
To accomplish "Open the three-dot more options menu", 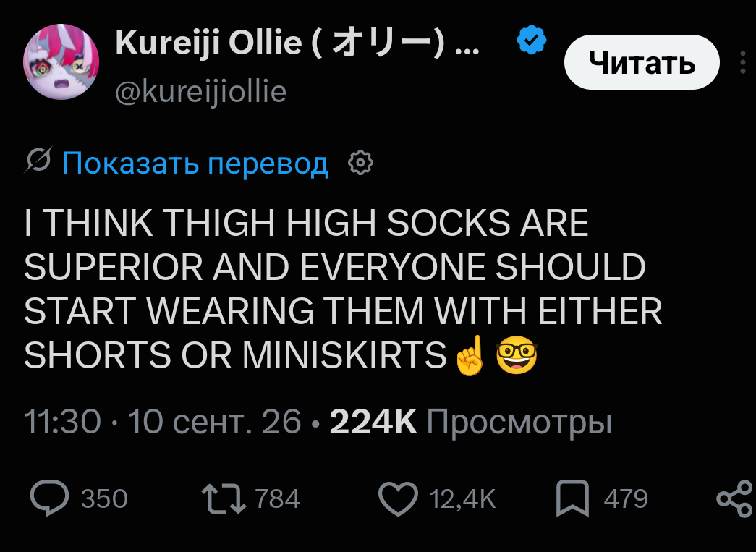I will (x=743, y=62).
